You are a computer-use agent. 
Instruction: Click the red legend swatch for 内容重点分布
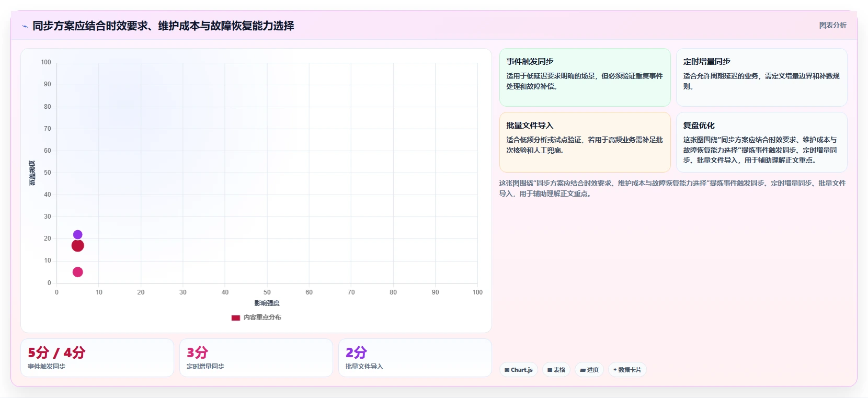[x=236, y=317]
